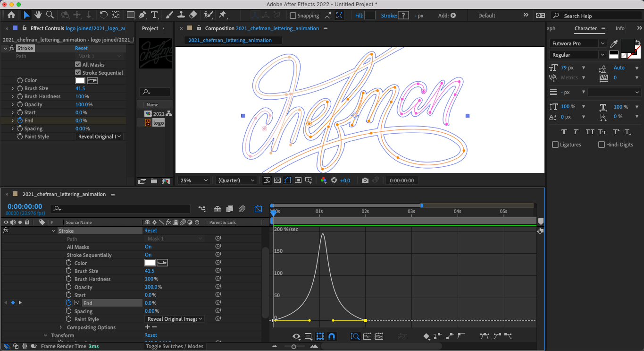Open the timeline panel menu icon
The height and width of the screenshot is (351, 644).
(112, 194)
